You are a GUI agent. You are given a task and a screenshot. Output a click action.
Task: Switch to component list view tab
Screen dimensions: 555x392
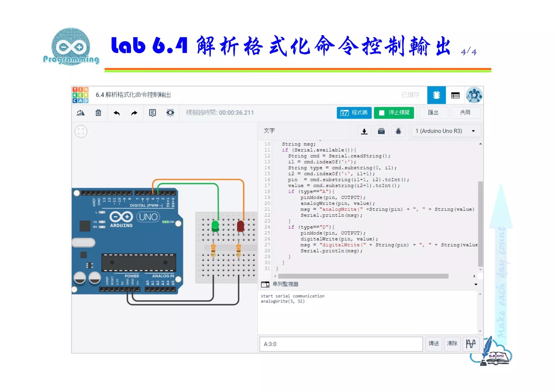(455, 95)
